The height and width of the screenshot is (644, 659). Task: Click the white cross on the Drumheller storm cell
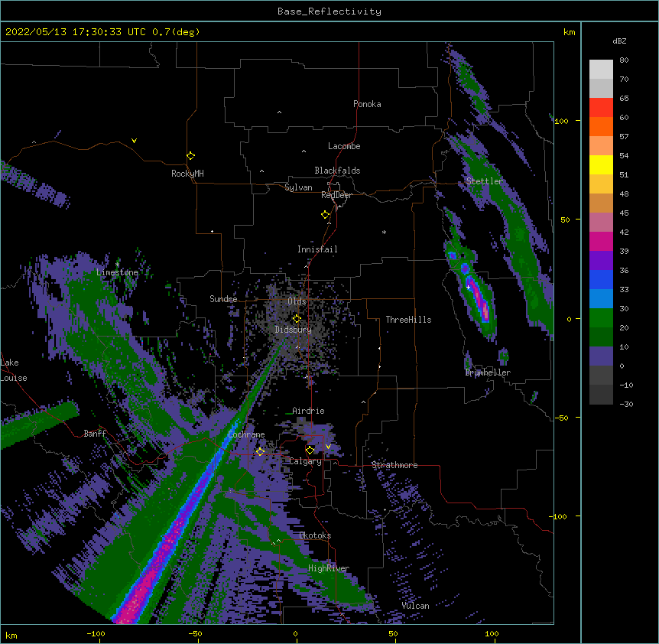coord(468,287)
